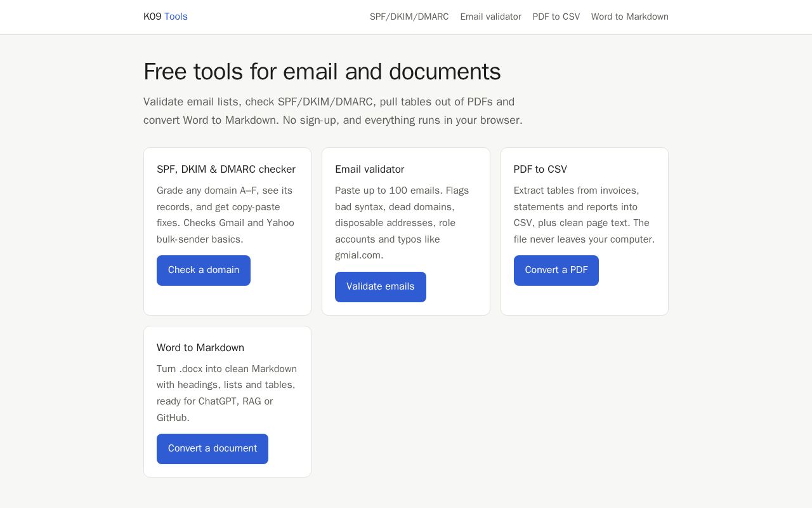Open PDF to CSV in top navigation
Image resolution: width=812 pixels, height=508 pixels.
point(556,17)
